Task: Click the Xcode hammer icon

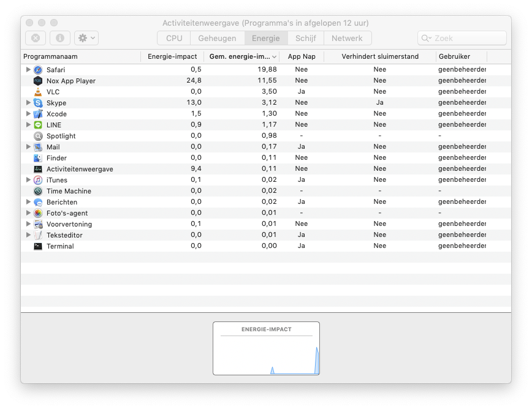Action: click(x=38, y=114)
